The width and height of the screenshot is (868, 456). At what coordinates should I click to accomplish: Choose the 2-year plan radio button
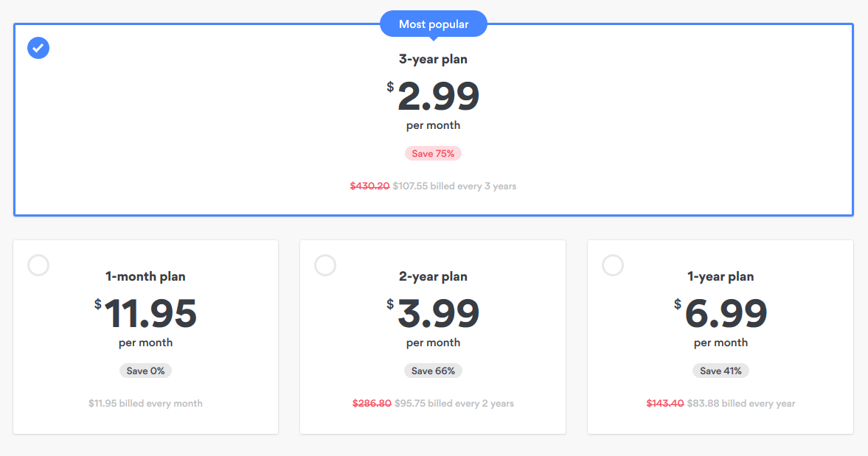point(325,265)
